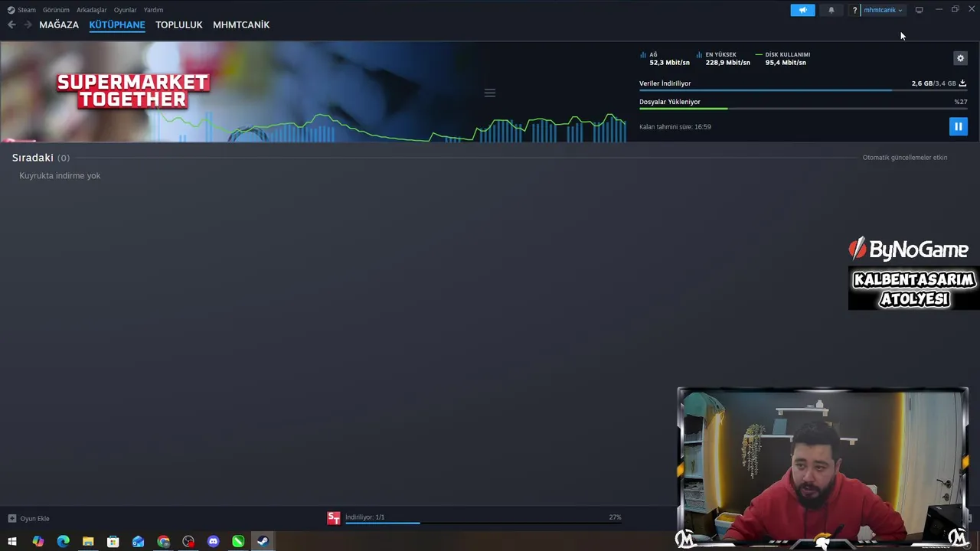The image size is (980, 551).
Task: Open the OBS icon in taskbar
Action: (188, 542)
